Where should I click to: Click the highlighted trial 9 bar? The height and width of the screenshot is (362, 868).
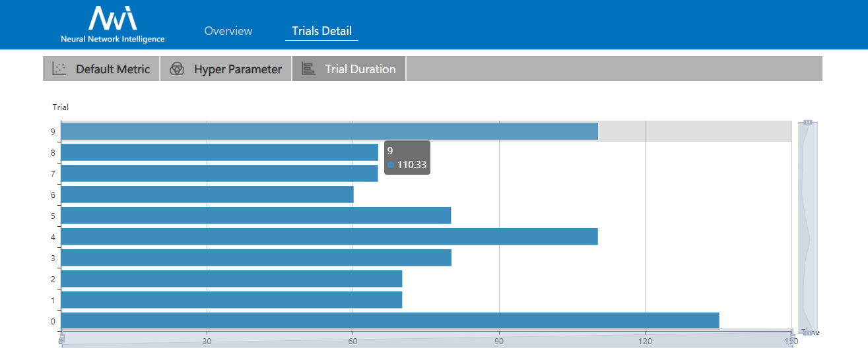[x=329, y=131]
